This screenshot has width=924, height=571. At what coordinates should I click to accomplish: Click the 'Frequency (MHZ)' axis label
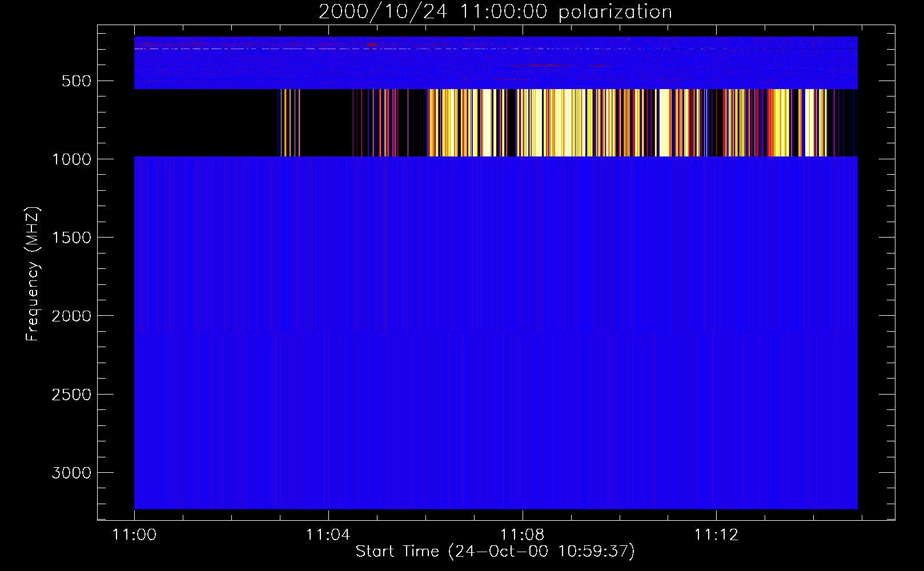33,274
